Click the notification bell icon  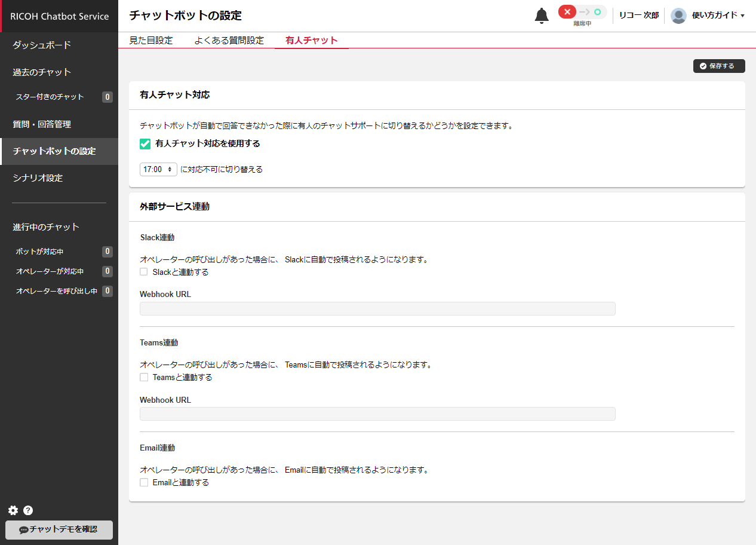[x=541, y=16]
